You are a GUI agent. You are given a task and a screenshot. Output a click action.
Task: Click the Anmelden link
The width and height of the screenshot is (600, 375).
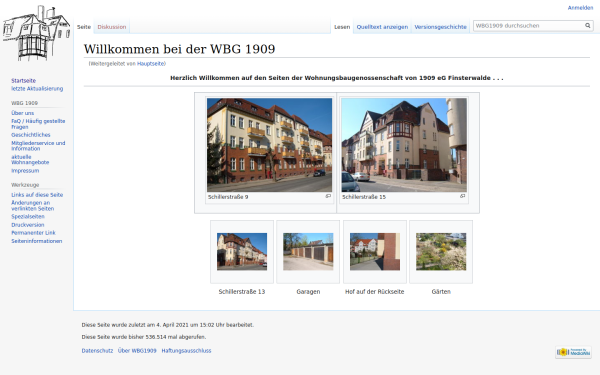(580, 8)
